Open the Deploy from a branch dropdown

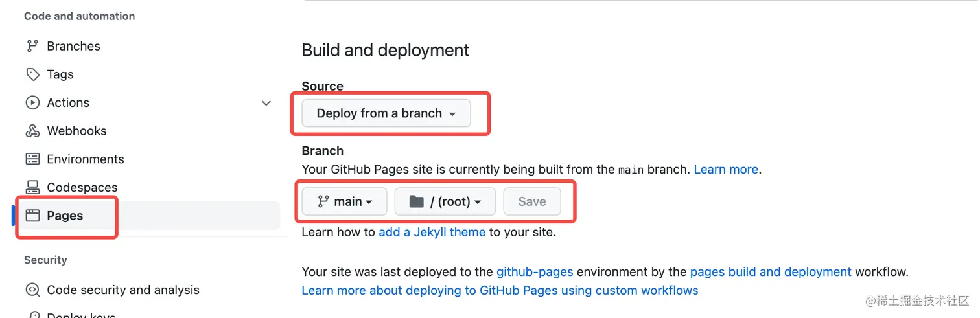pyautogui.click(x=386, y=113)
